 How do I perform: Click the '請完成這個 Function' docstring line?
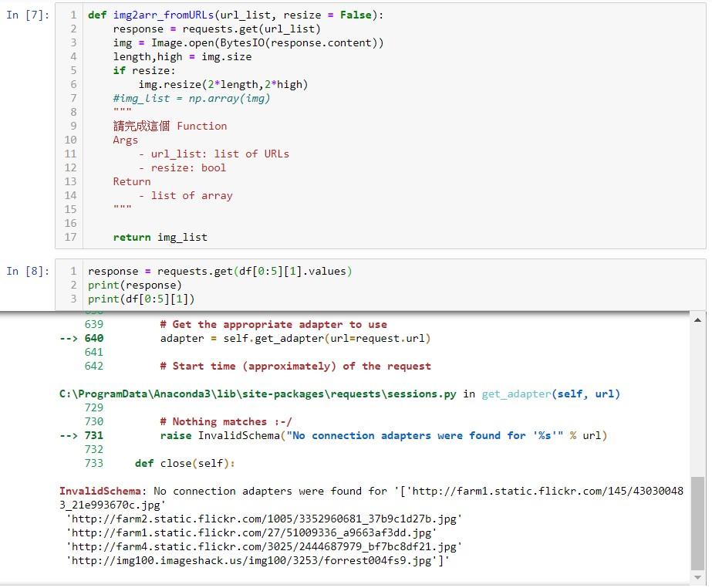pyautogui.click(x=170, y=127)
